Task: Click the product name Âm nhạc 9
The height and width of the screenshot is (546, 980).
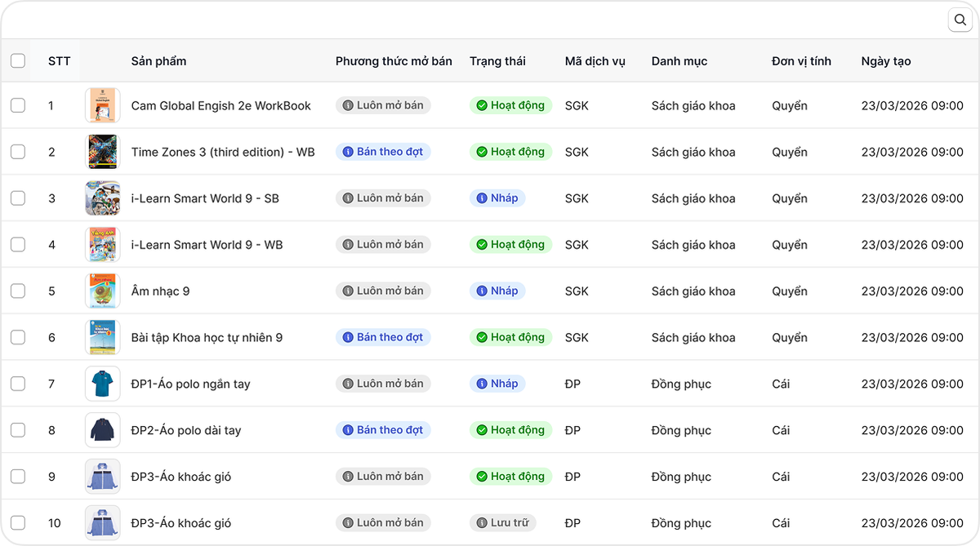Action: 160,291
